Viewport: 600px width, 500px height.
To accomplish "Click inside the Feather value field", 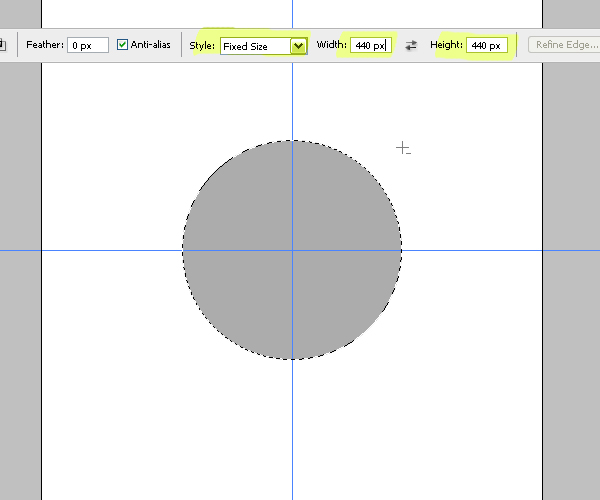I will coord(88,45).
